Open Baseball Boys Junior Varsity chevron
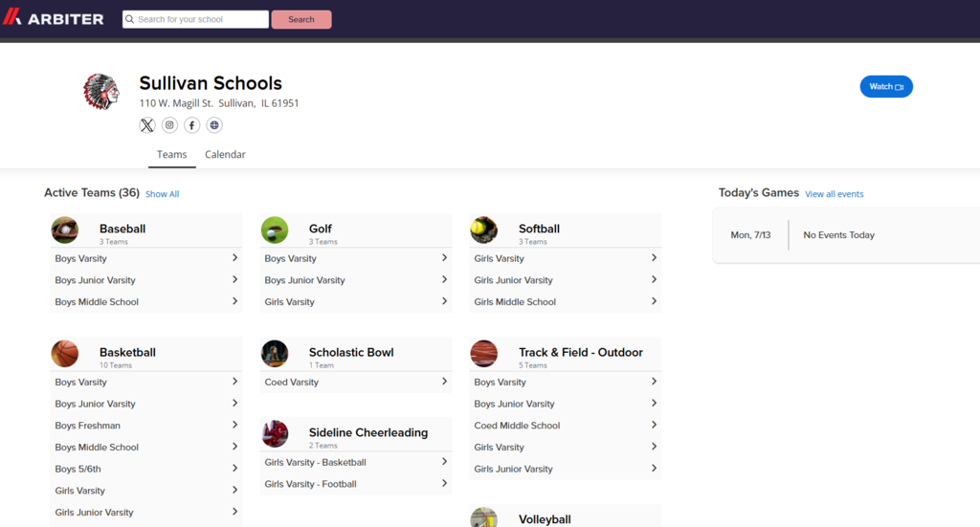The image size is (980, 527). 235,279
